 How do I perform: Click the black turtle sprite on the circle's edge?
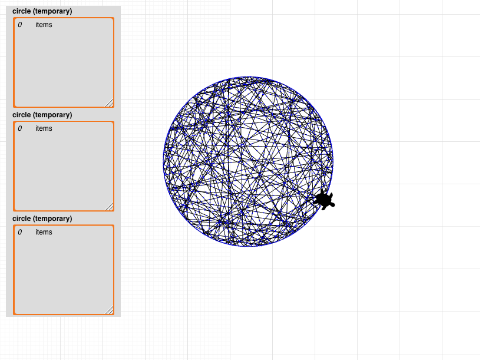point(324,200)
